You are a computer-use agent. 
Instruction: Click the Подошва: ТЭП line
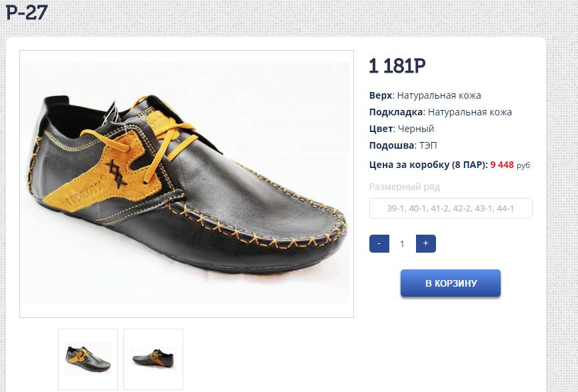403,145
